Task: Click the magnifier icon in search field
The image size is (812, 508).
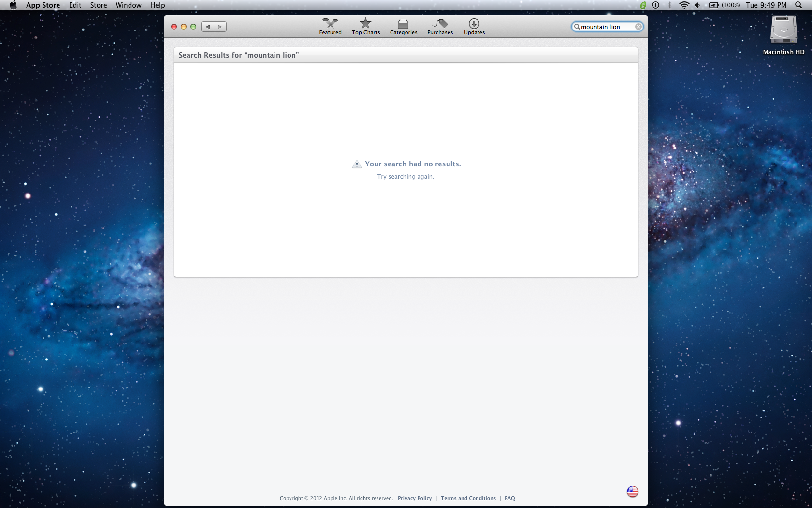Action: (x=577, y=27)
